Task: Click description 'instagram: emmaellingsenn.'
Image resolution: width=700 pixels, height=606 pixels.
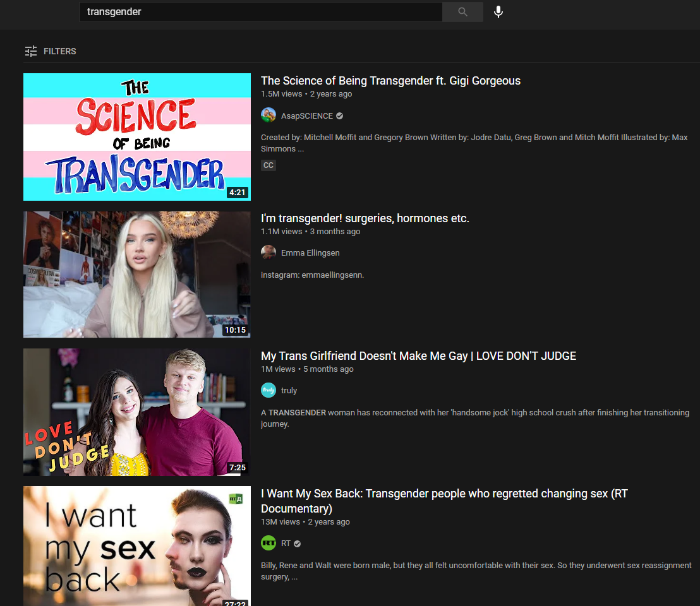Action: pos(312,275)
